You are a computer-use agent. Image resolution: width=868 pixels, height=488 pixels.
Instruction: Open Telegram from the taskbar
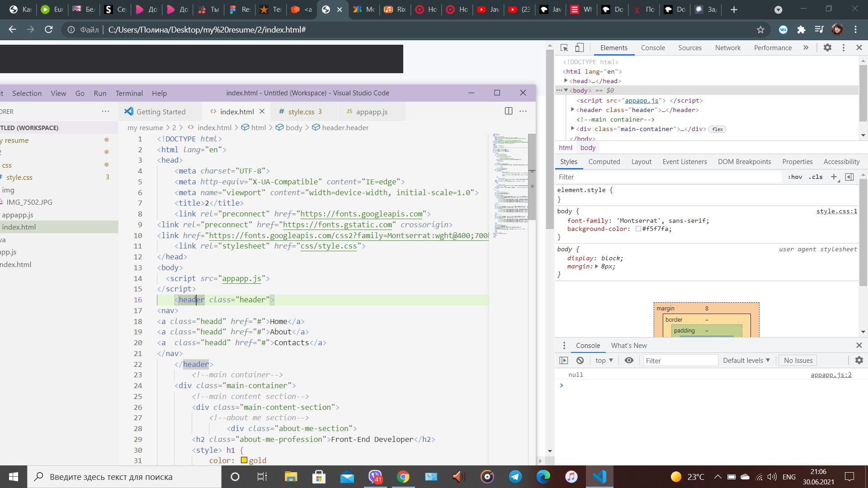coord(515,477)
